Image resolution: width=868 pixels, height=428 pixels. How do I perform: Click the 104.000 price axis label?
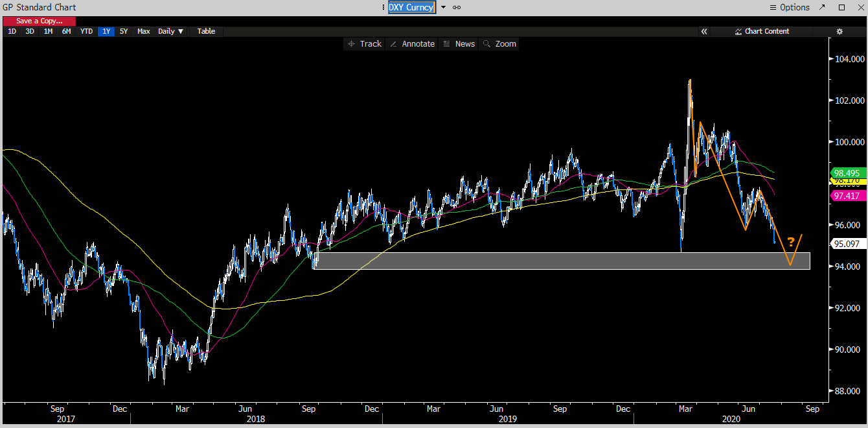pyautogui.click(x=850, y=59)
